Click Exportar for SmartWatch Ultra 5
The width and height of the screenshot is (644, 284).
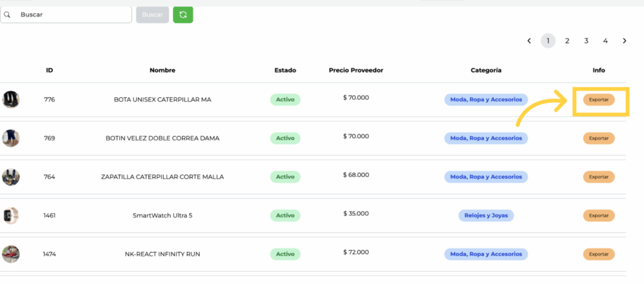(x=599, y=216)
